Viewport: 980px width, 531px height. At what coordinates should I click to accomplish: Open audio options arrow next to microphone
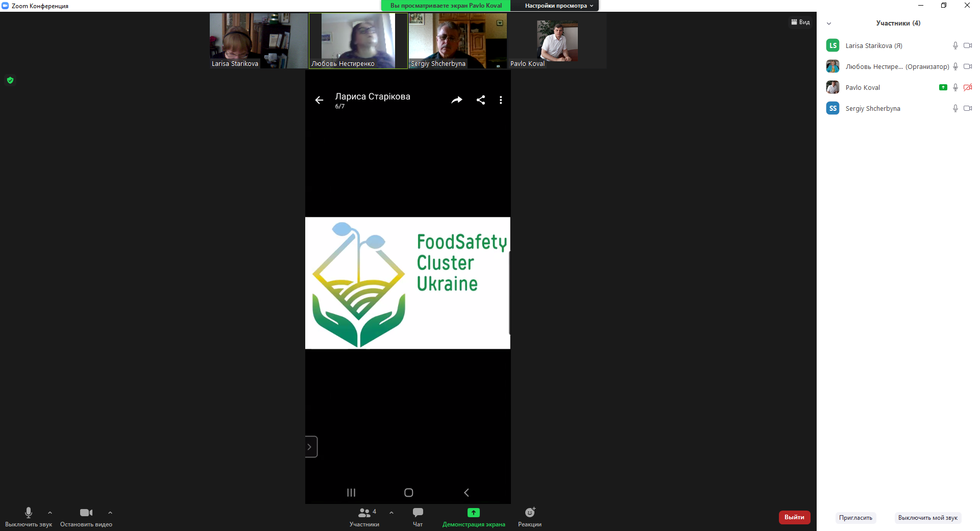pyautogui.click(x=50, y=513)
